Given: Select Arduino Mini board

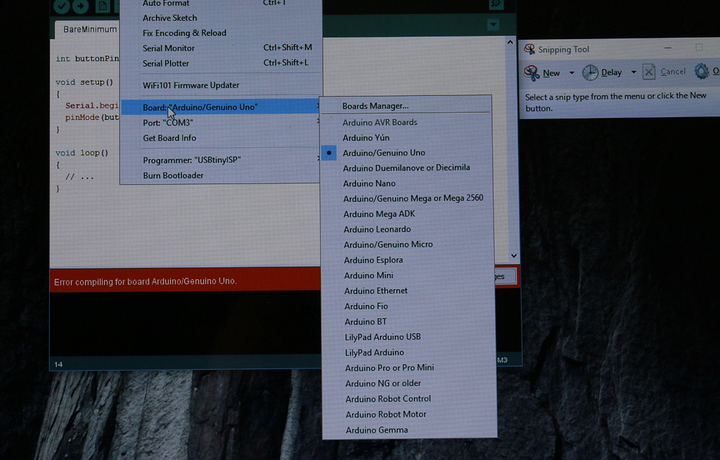Looking at the screenshot, I should (x=368, y=275).
